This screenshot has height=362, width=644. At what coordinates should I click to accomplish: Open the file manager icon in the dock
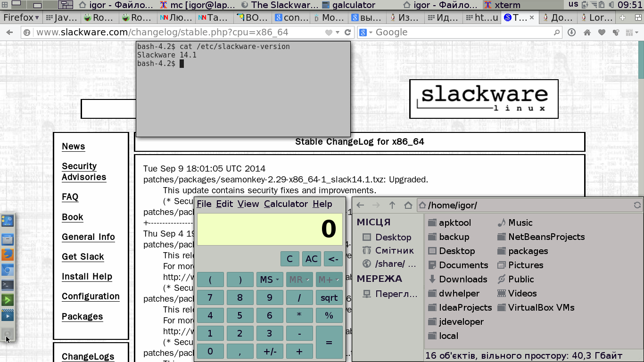(x=8, y=239)
